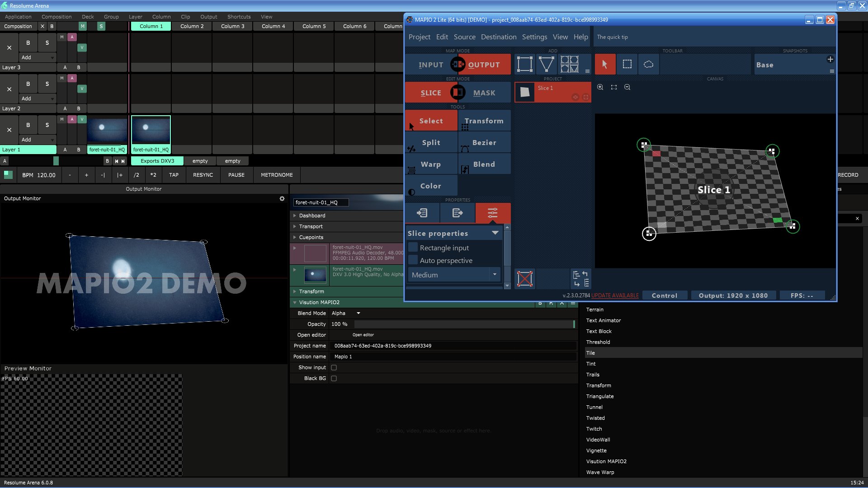Open the Blend Mode Alpha dropdown
This screenshot has height=488, width=868.
pyautogui.click(x=346, y=313)
